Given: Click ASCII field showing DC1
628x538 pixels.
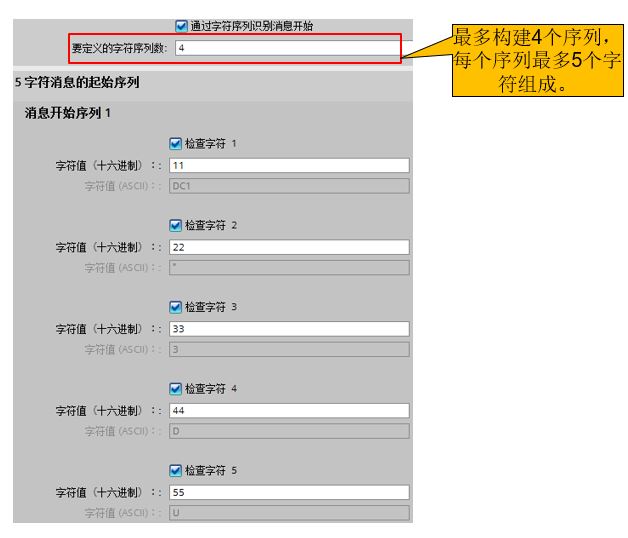Looking at the screenshot, I should pos(290,185).
